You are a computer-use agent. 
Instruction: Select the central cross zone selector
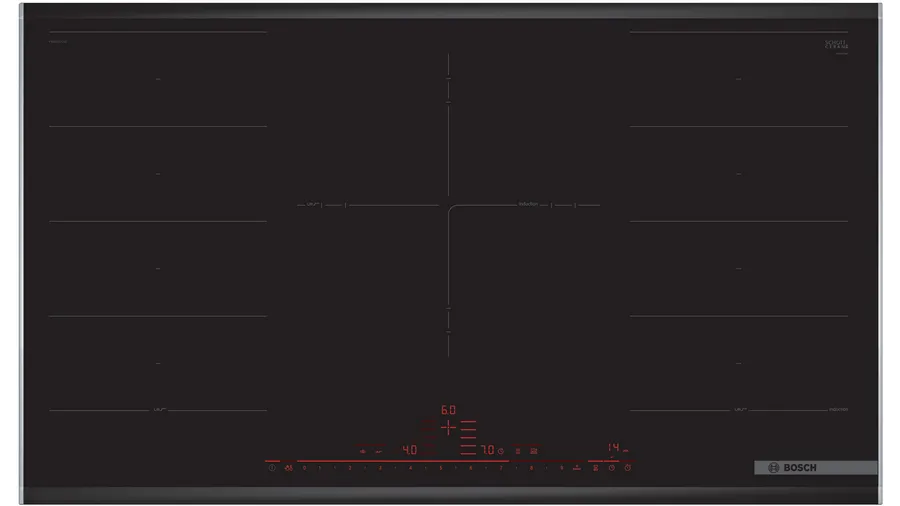448,428
